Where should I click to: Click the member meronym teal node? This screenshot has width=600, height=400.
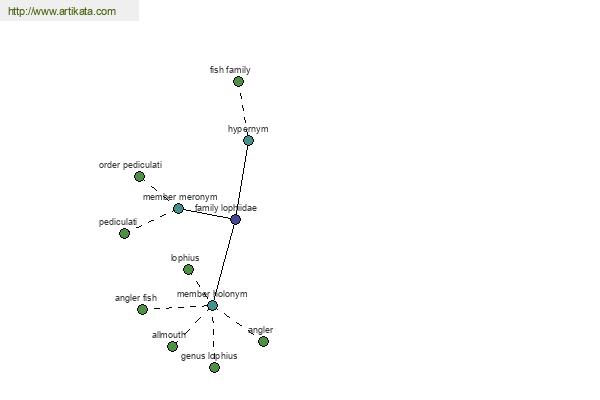point(178,209)
